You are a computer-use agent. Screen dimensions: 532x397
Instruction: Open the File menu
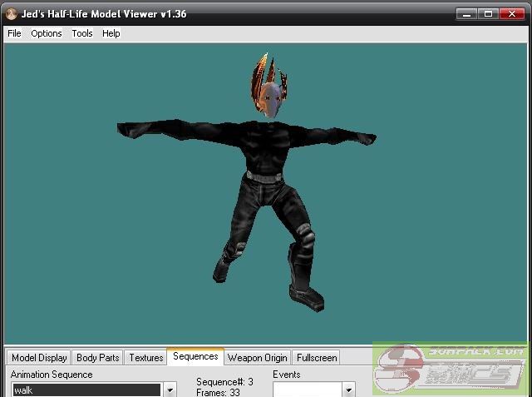tap(14, 33)
